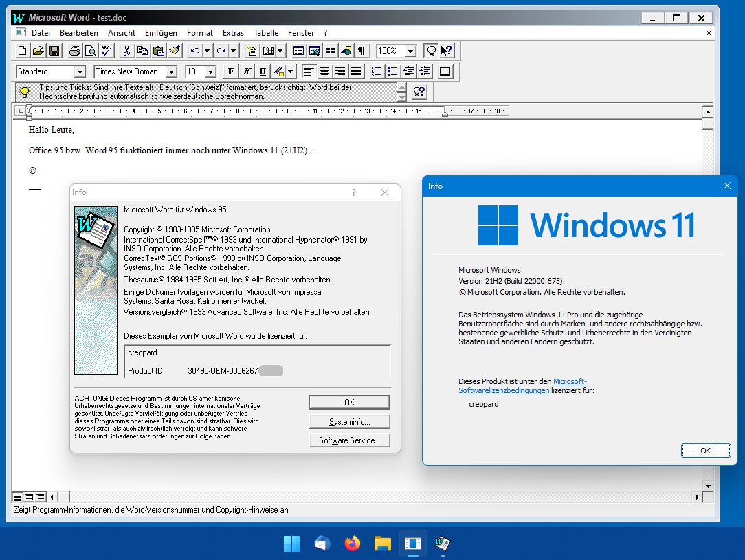Screen dimensions: 745x560
Task: Click Tip Wizard help question button
Action: [x=419, y=91]
